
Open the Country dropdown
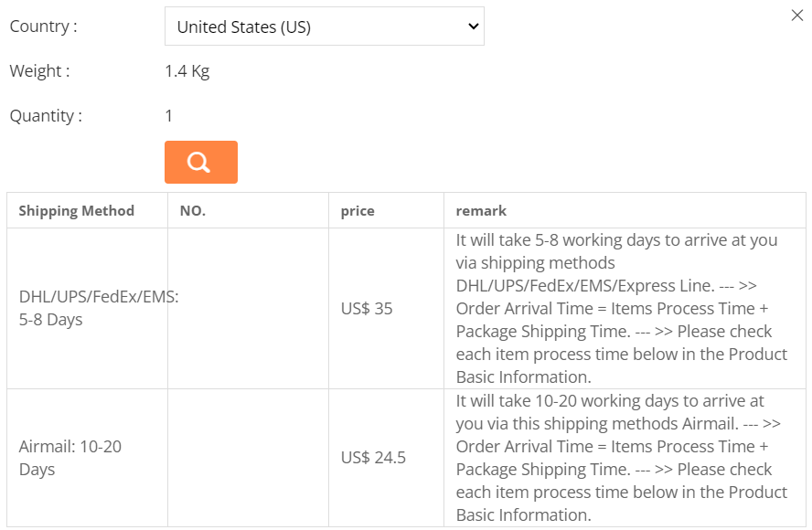(324, 26)
